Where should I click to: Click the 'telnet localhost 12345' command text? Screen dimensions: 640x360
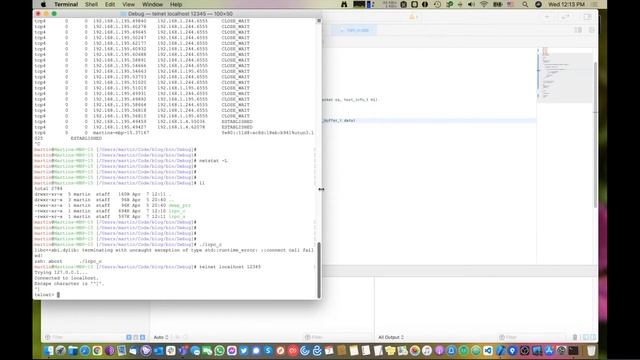[x=230, y=267]
